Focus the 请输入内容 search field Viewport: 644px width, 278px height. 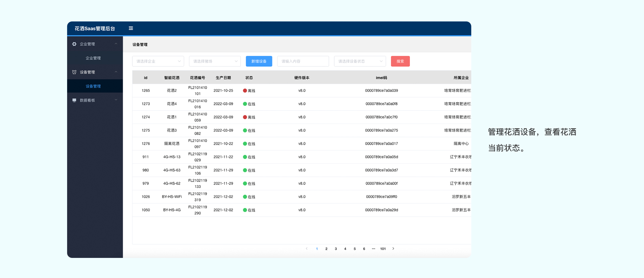303,61
